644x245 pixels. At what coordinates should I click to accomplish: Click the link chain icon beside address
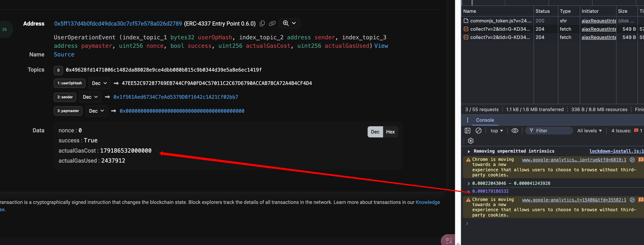tap(272, 24)
